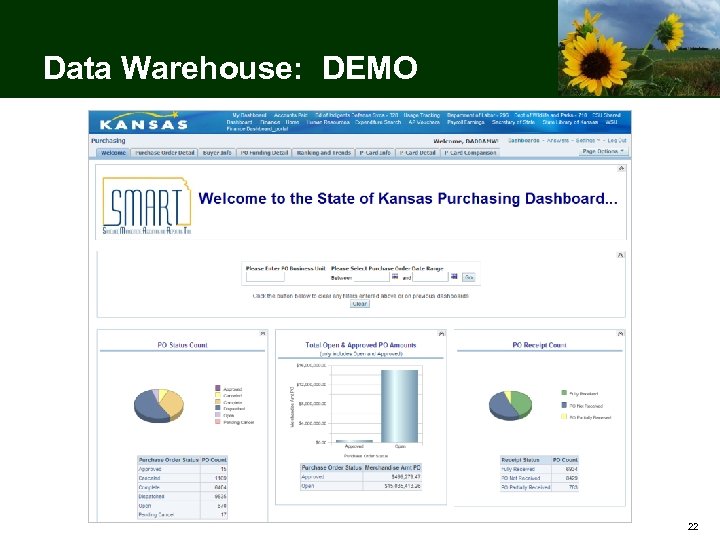Click the Receipt Status column header
This screenshot has height=540, width=720.
pyautogui.click(x=526, y=460)
